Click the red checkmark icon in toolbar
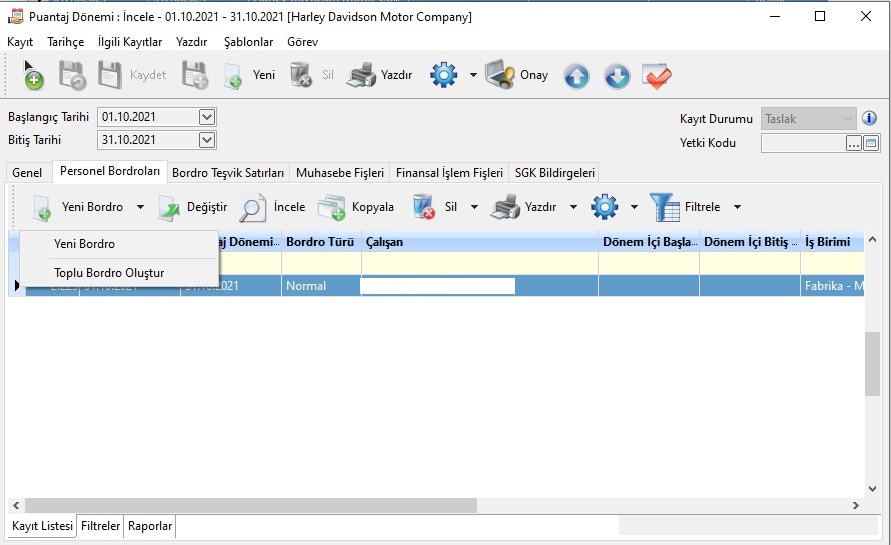The image size is (891, 545). pos(657,76)
